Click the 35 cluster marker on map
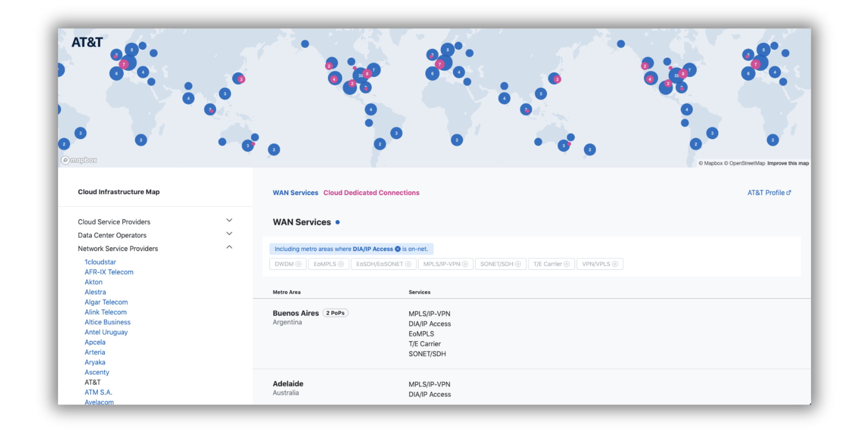The image size is (868, 437). pyautogui.click(x=360, y=75)
